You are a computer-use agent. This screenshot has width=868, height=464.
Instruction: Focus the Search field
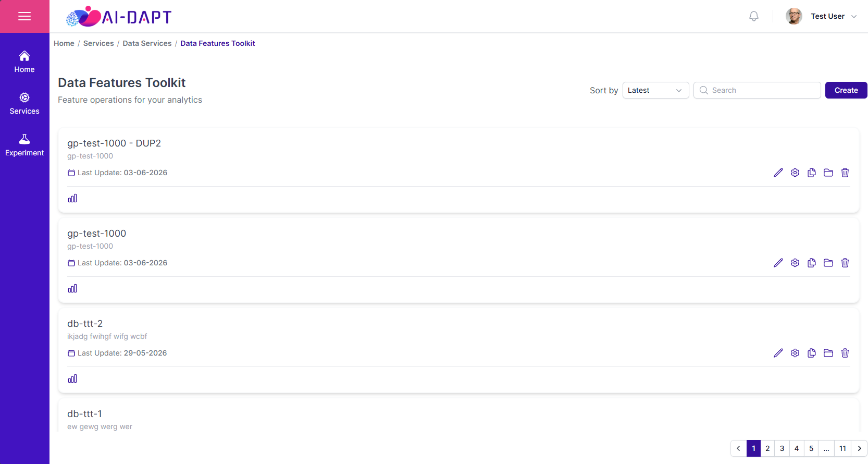point(757,90)
